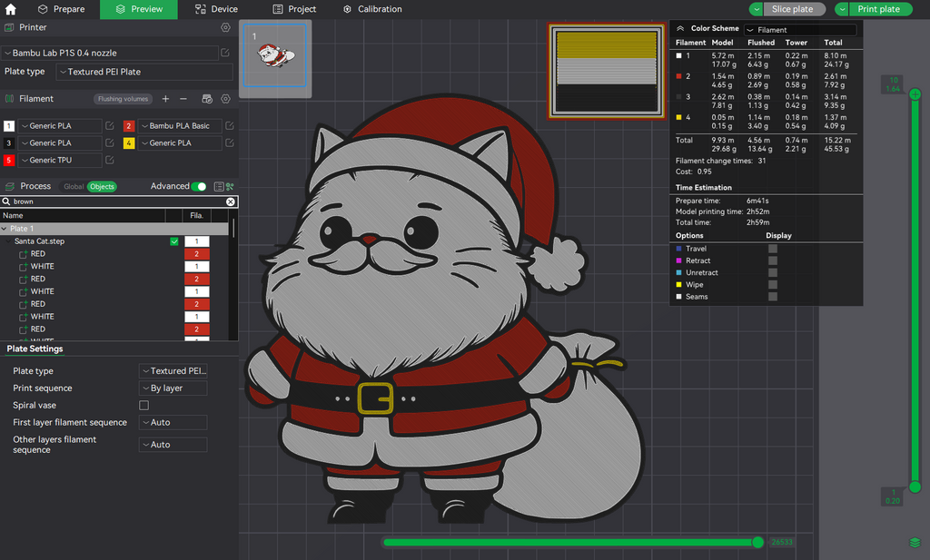
Task: Click the object list scrollbar
Action: coord(233,228)
